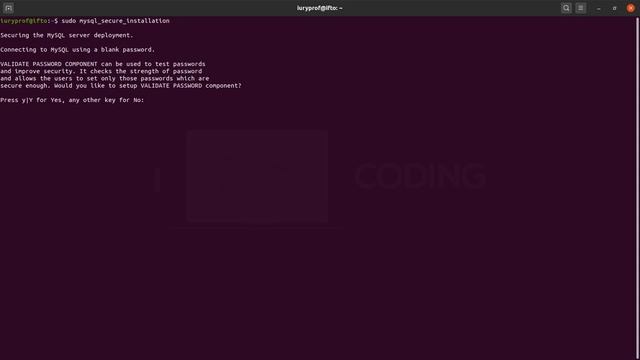Click the 'and improve security' output line
The height and width of the screenshot is (360, 640).
pyautogui.click(x=101, y=71)
